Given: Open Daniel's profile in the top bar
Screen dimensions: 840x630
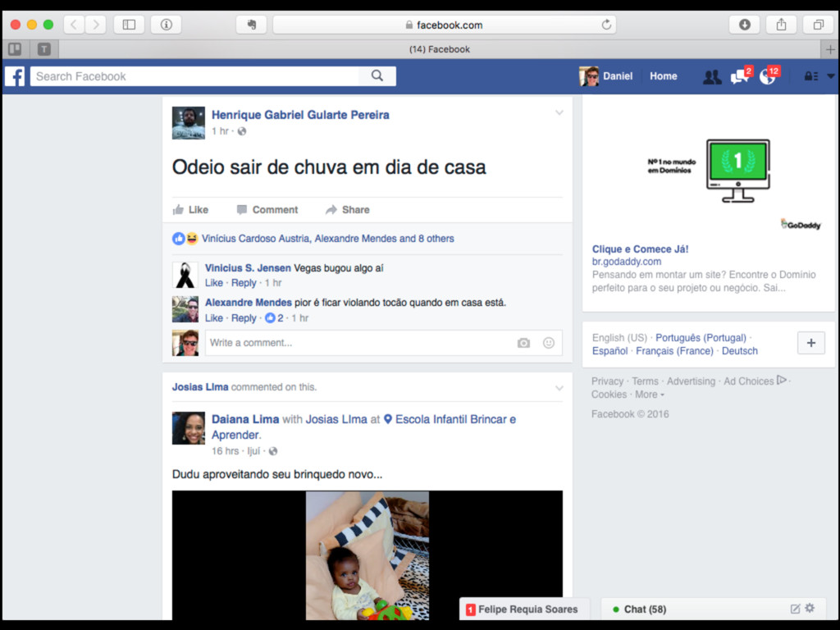Looking at the screenshot, I should pos(606,76).
